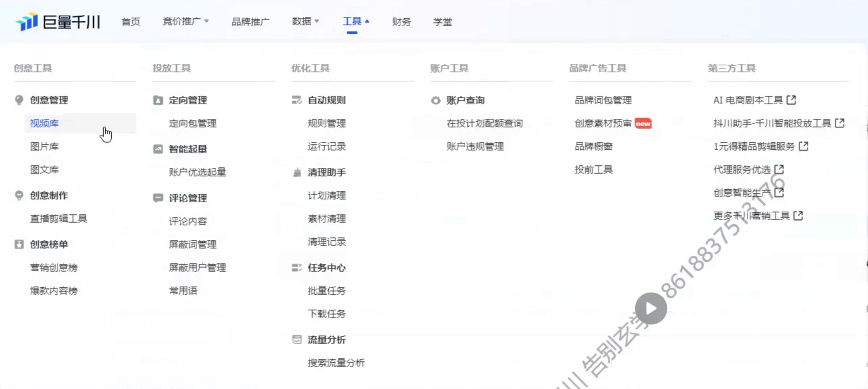Viewport: 868px width, 389px height.
Task: Collapse the 工具 dropdown menu
Action: (x=356, y=21)
